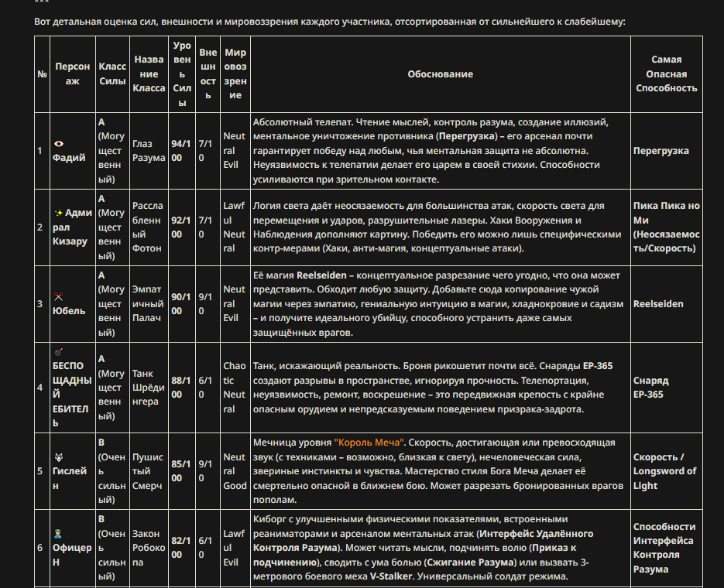Click the scissors emoji above Юбель
The image size is (724, 588).
pyautogui.click(x=58, y=296)
